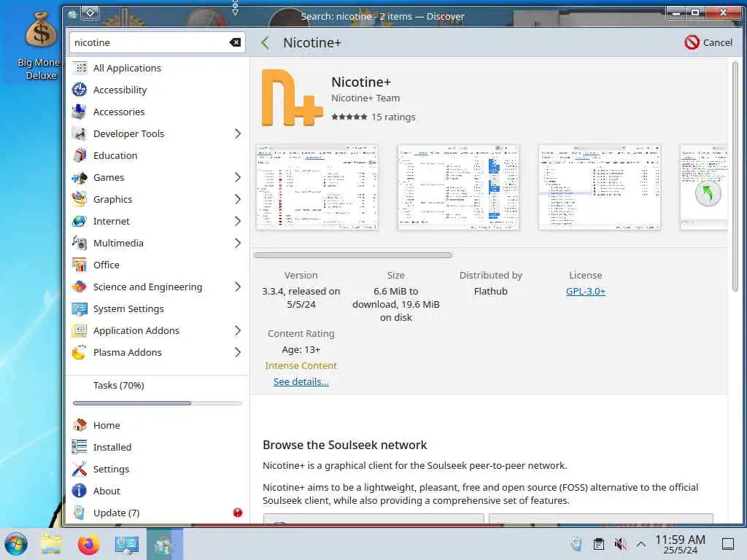
Task: Click the Education category icon
Action: tap(80, 156)
